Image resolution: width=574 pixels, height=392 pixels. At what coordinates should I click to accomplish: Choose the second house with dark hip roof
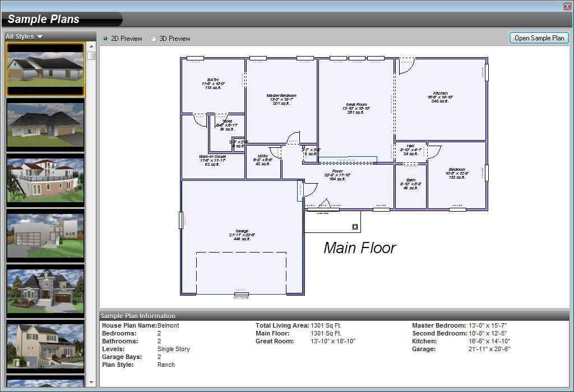pyautogui.click(x=45, y=125)
